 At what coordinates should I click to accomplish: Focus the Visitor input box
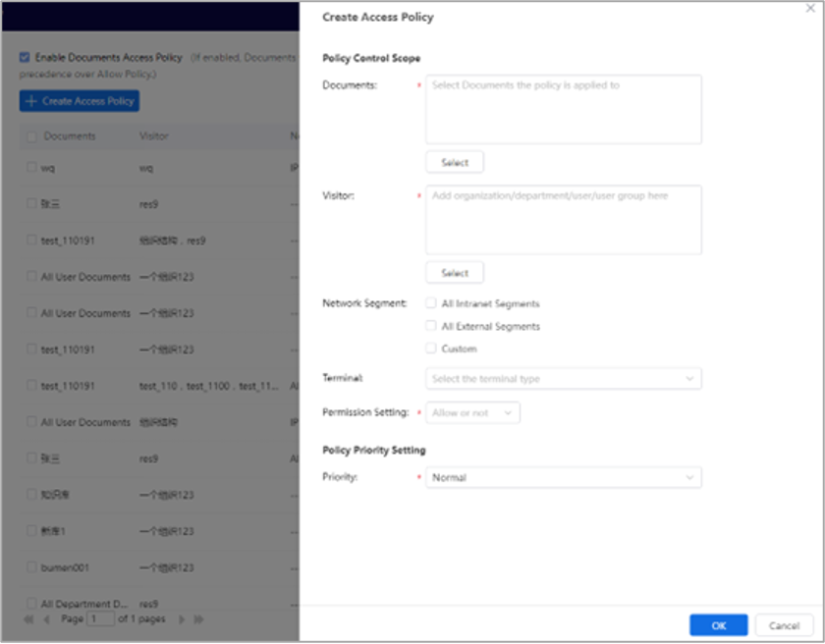564,220
